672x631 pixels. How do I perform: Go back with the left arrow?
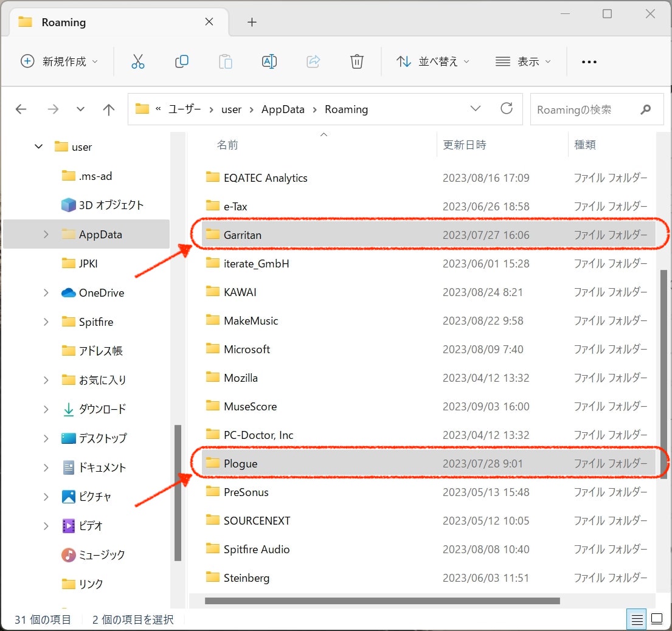pyautogui.click(x=21, y=109)
